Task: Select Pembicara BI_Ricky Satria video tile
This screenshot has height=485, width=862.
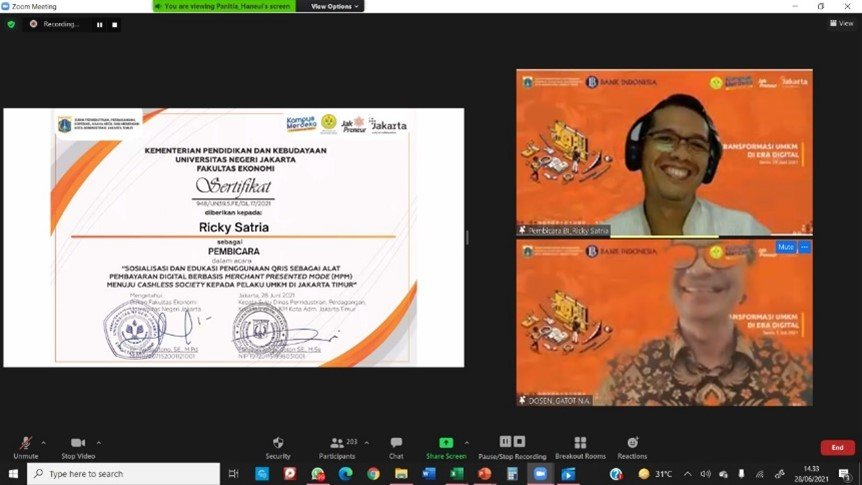Action: click(x=664, y=152)
